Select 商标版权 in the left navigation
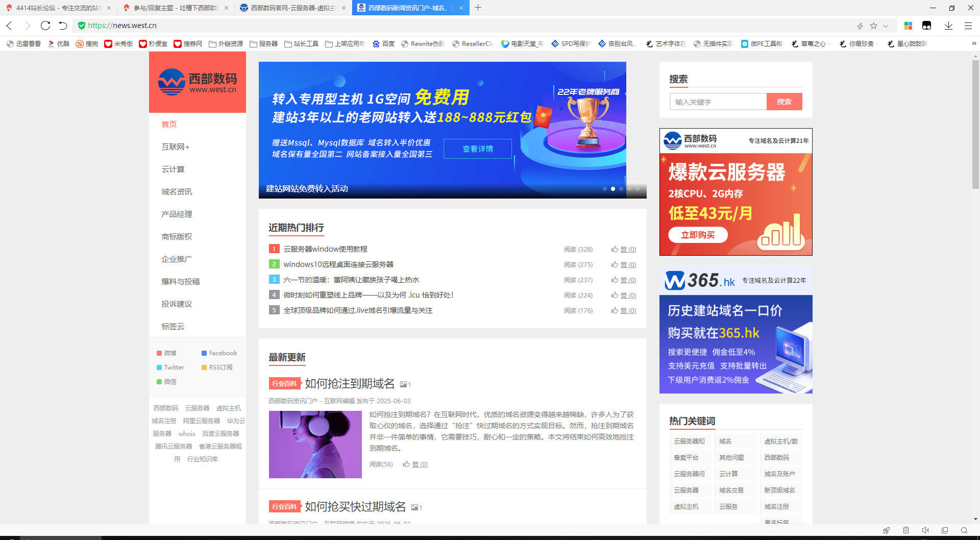Screen dimensions: 980x540 click(x=177, y=236)
